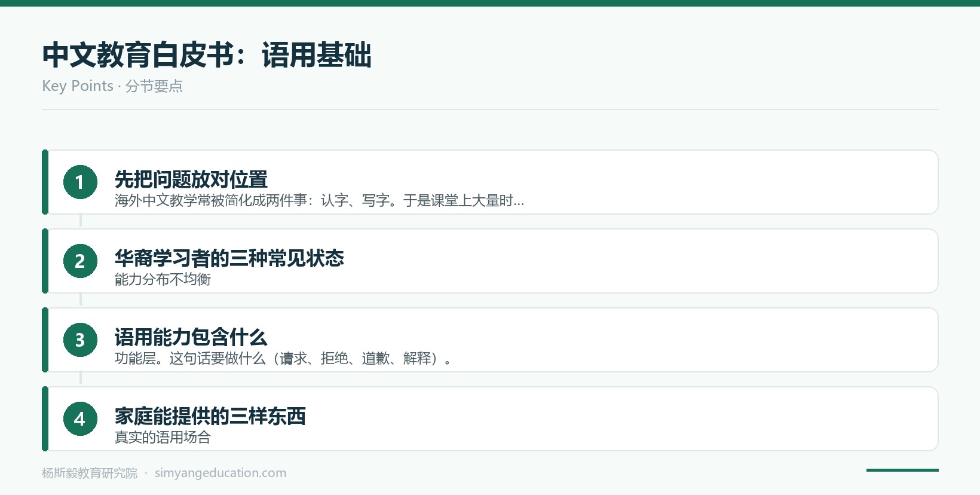
Task: Click the subtitle 真实的语用场合
Action: pyautogui.click(x=163, y=438)
